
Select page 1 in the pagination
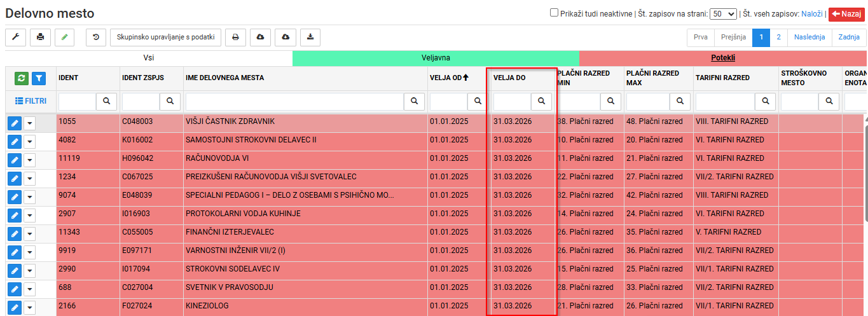coord(761,38)
